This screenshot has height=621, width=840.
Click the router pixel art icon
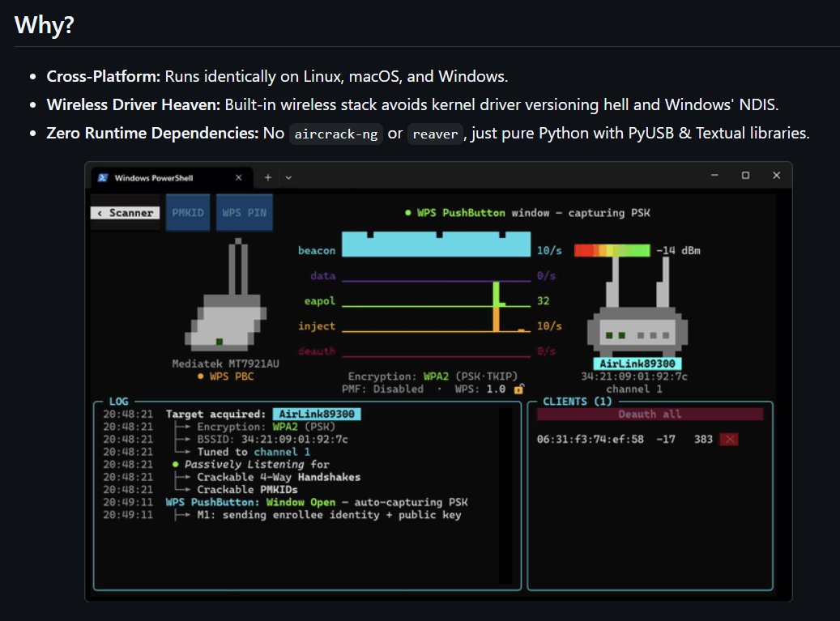[x=637, y=308]
